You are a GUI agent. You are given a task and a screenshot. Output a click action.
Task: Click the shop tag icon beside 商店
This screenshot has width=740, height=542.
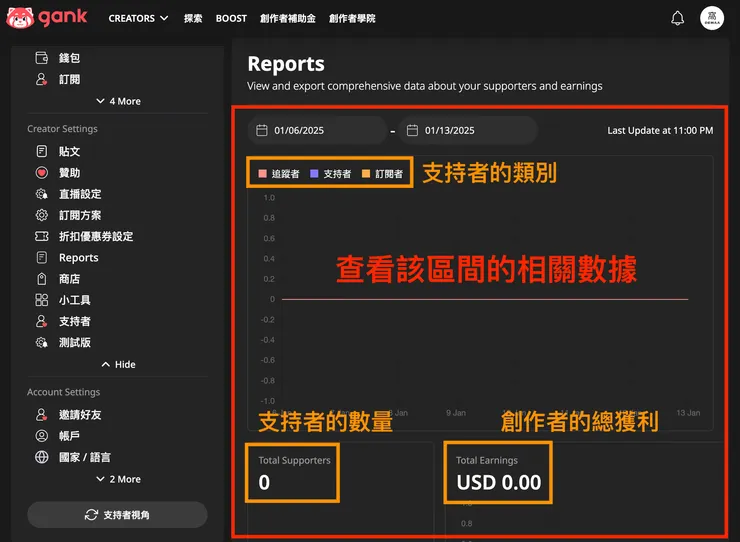click(42, 279)
